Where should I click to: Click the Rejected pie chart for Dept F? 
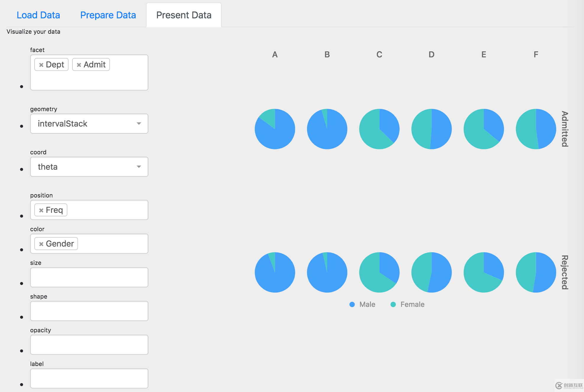point(536,272)
